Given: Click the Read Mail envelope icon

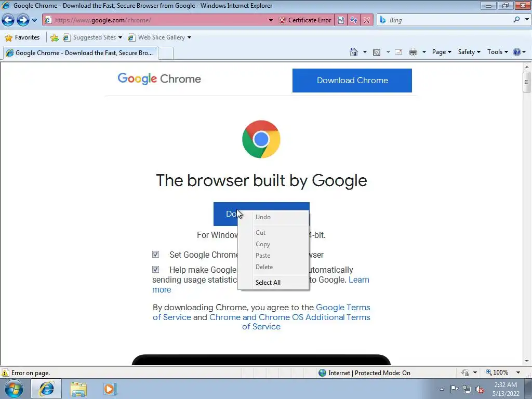Looking at the screenshot, I should (x=398, y=52).
